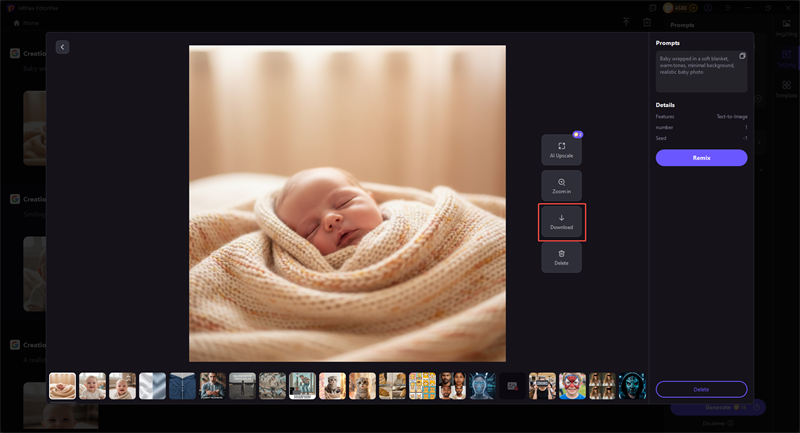Switch to Txt2Img in right sidebar
Screen dimensions: 800x433
786,59
